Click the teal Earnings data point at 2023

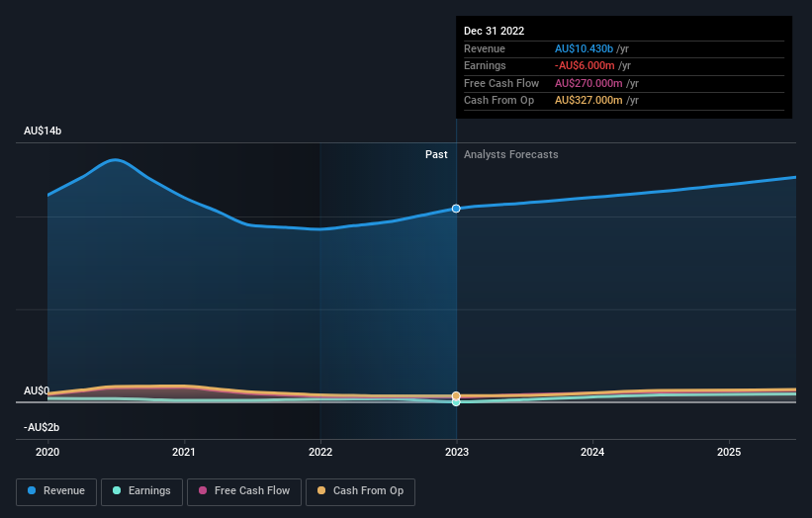point(456,402)
